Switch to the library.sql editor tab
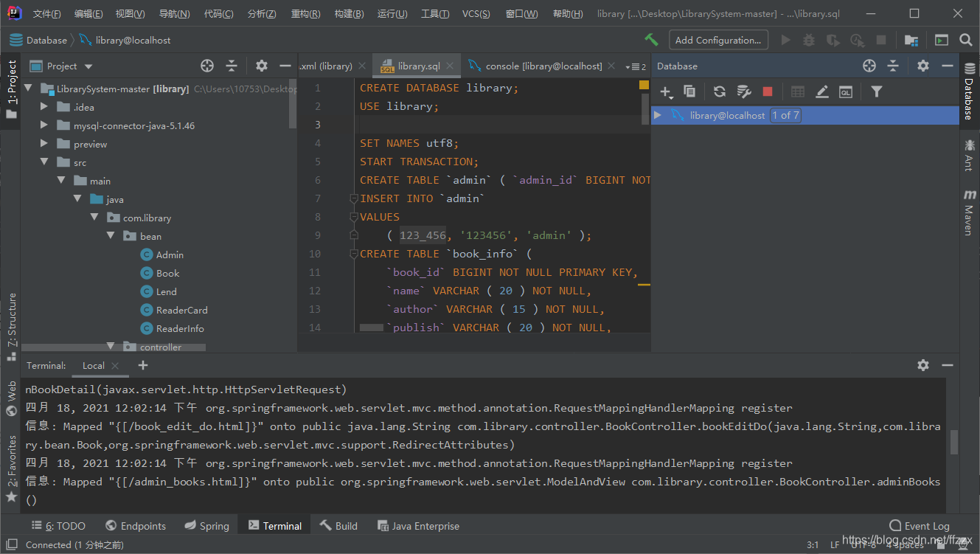Screen dimensions: 980x554 click(417, 66)
